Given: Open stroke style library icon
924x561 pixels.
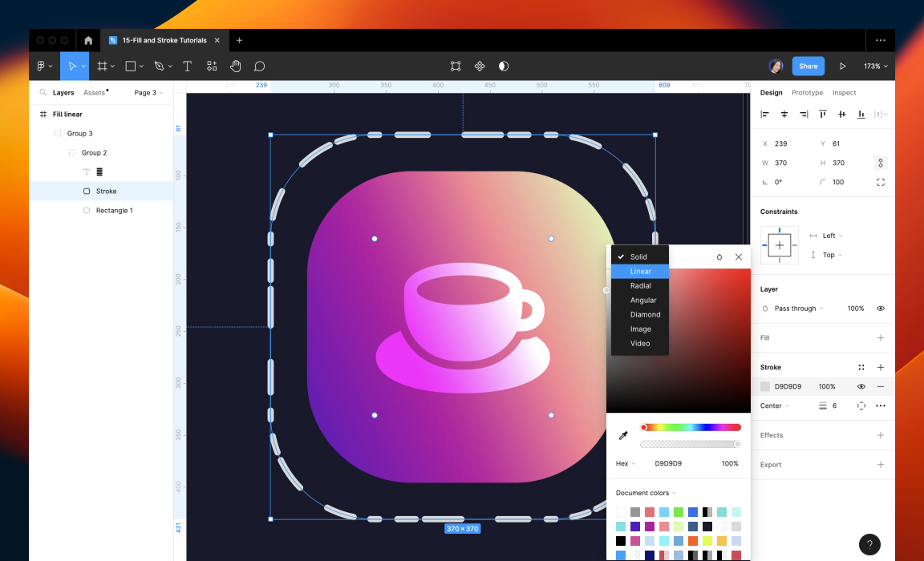Looking at the screenshot, I should click(861, 367).
